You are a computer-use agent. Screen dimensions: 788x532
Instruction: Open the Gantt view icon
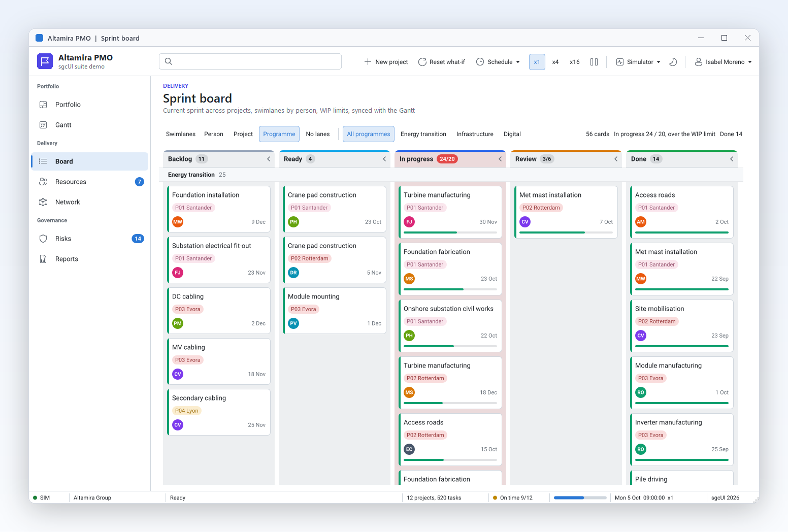[43, 125]
